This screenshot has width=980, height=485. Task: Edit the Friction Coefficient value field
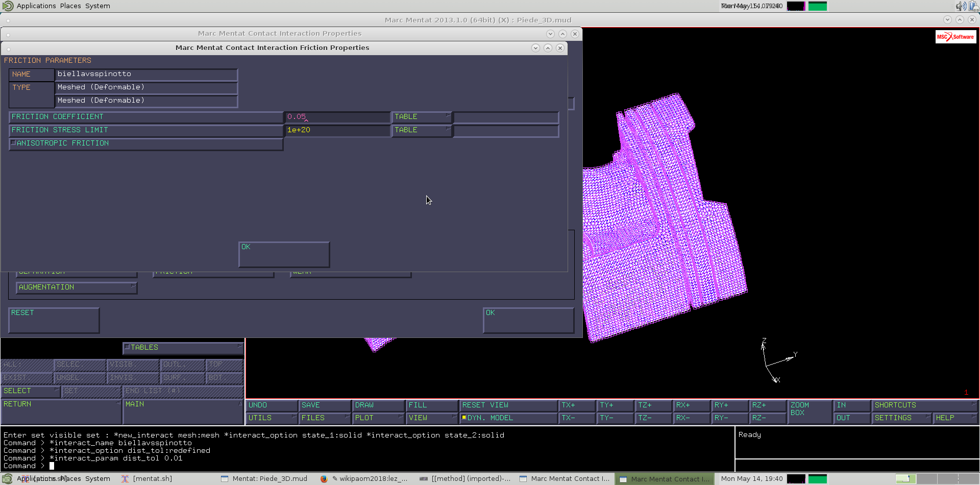pyautogui.click(x=337, y=117)
